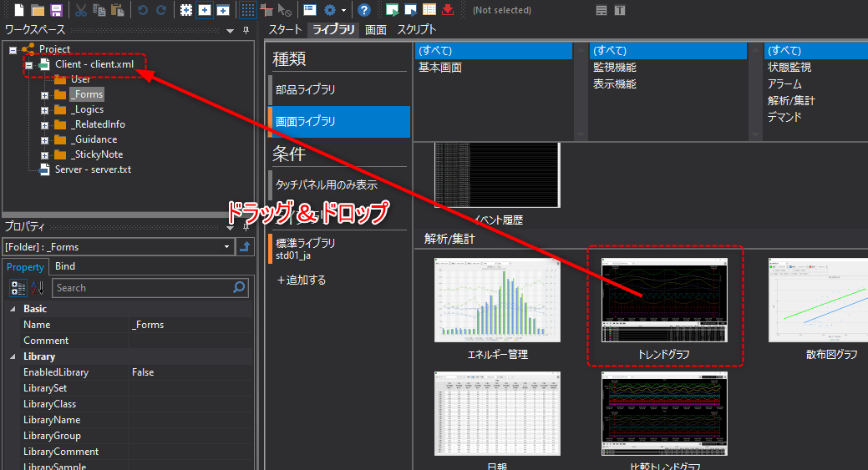Screen dimensions: 868x470
Task: Switch properties to categorized view
Action: pos(18,288)
